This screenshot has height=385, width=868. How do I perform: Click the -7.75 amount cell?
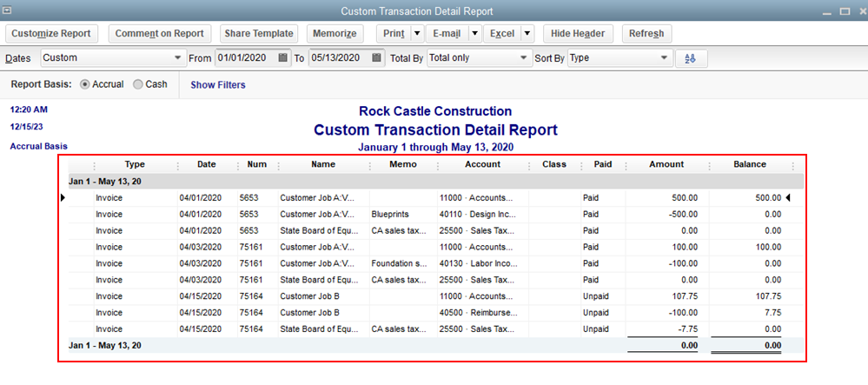click(x=687, y=329)
